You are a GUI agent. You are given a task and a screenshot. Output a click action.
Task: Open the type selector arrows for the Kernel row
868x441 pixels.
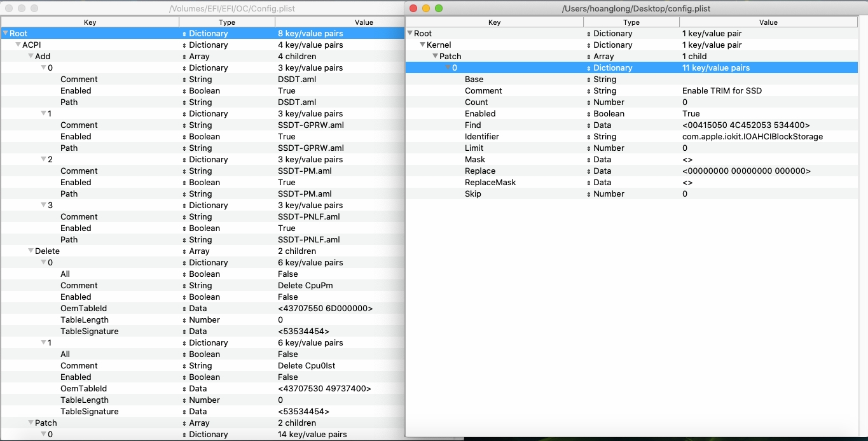coord(589,45)
